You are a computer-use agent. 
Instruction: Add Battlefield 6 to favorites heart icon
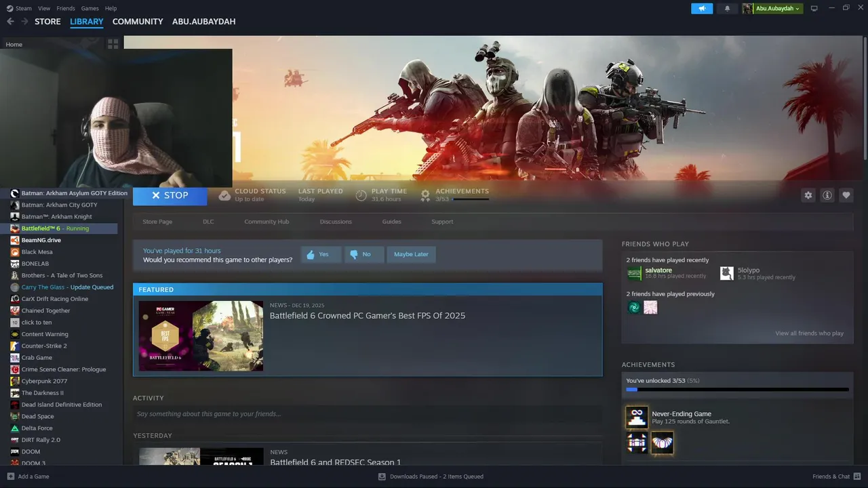tap(846, 195)
